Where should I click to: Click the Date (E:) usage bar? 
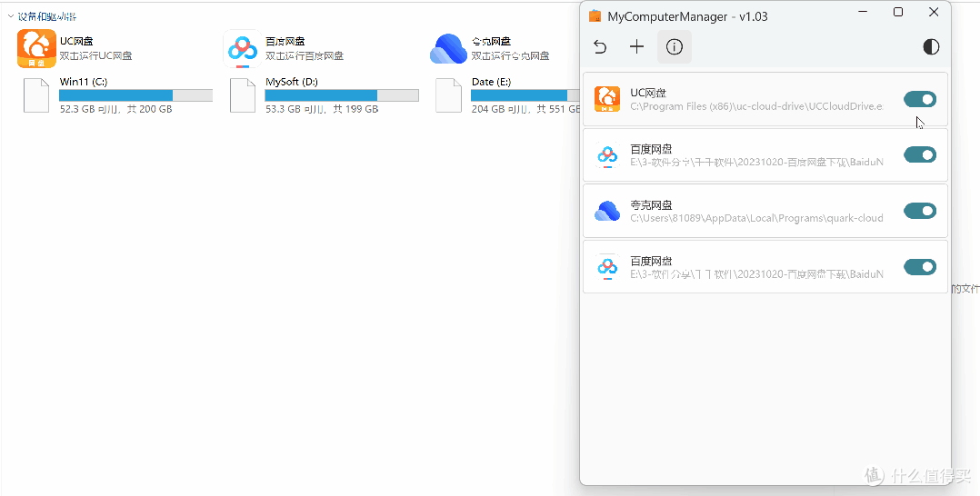525,95
